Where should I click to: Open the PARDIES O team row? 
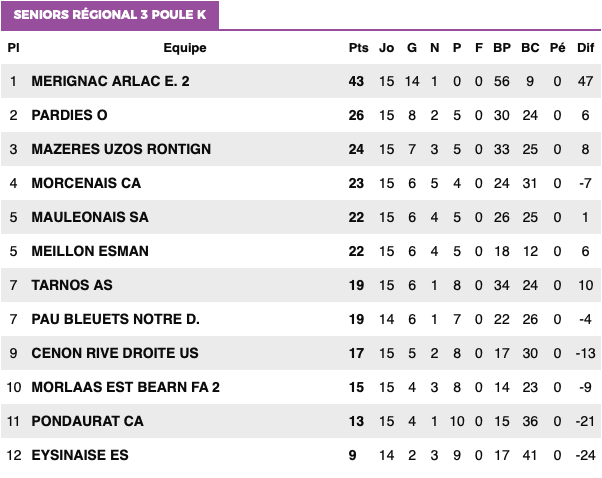click(x=301, y=115)
